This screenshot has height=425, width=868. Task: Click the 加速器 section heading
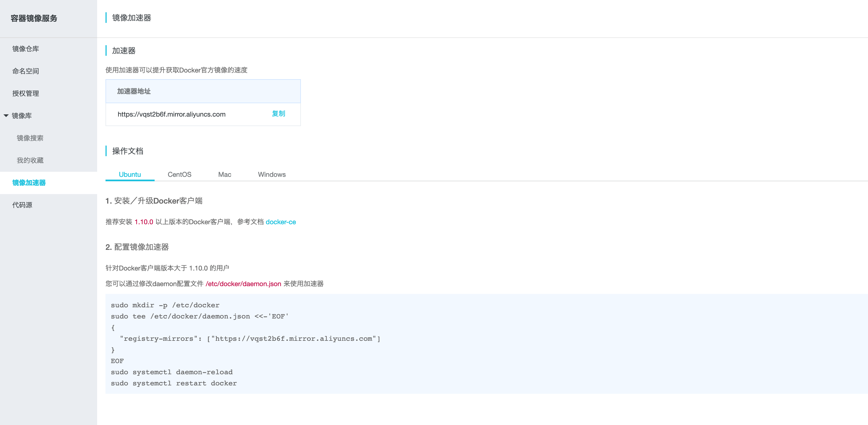(x=124, y=50)
